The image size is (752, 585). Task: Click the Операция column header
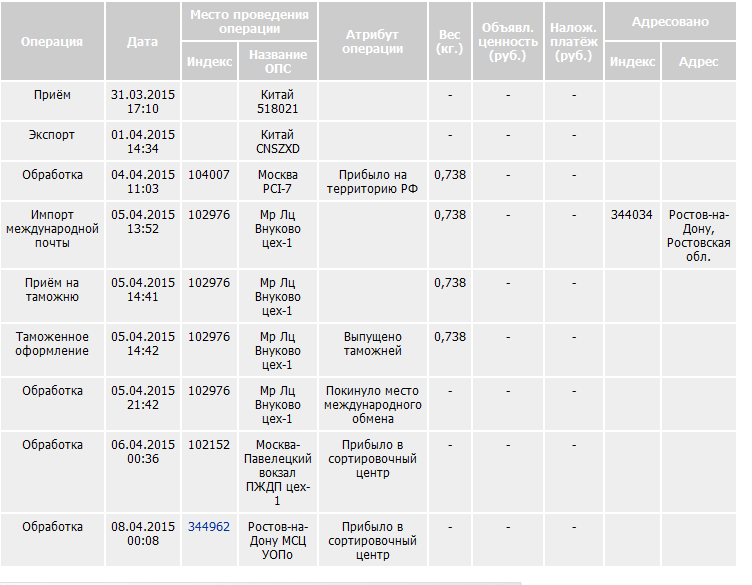[x=52, y=42]
